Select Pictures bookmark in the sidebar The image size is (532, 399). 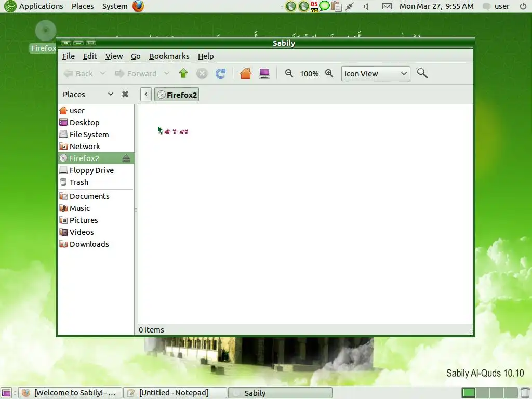96,220
